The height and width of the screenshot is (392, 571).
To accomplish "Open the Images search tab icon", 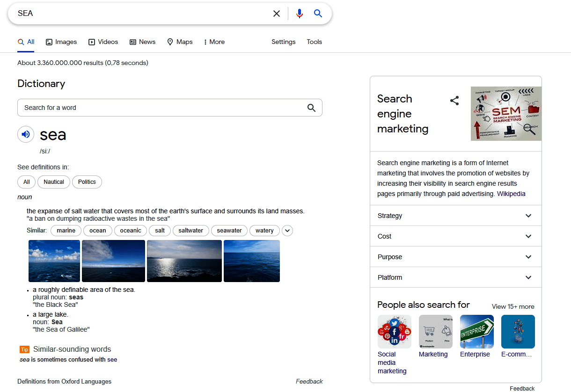I will tap(49, 42).
